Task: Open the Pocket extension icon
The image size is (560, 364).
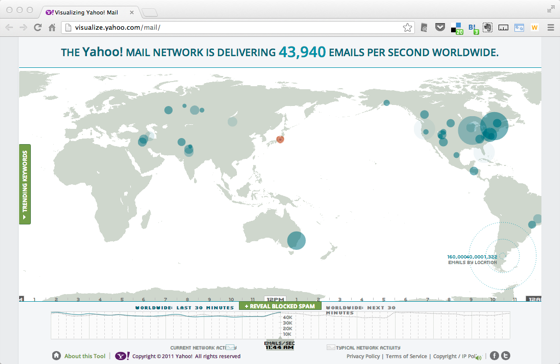Action: (440, 27)
